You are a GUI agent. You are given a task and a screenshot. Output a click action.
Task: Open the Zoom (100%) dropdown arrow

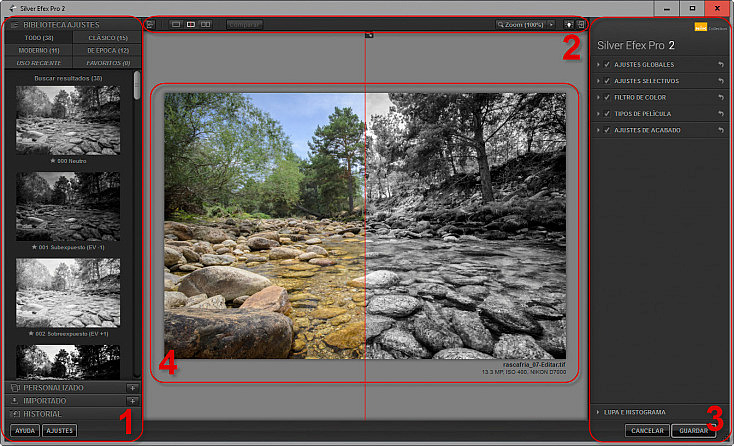pyautogui.click(x=551, y=24)
